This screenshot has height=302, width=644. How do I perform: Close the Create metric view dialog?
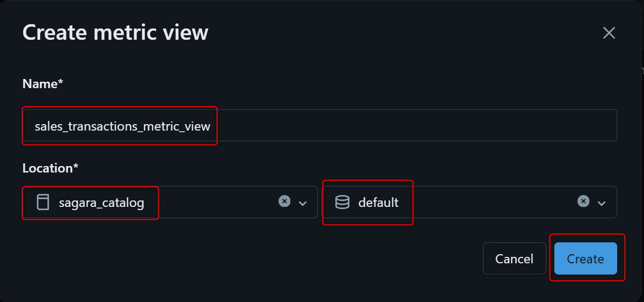pos(609,33)
